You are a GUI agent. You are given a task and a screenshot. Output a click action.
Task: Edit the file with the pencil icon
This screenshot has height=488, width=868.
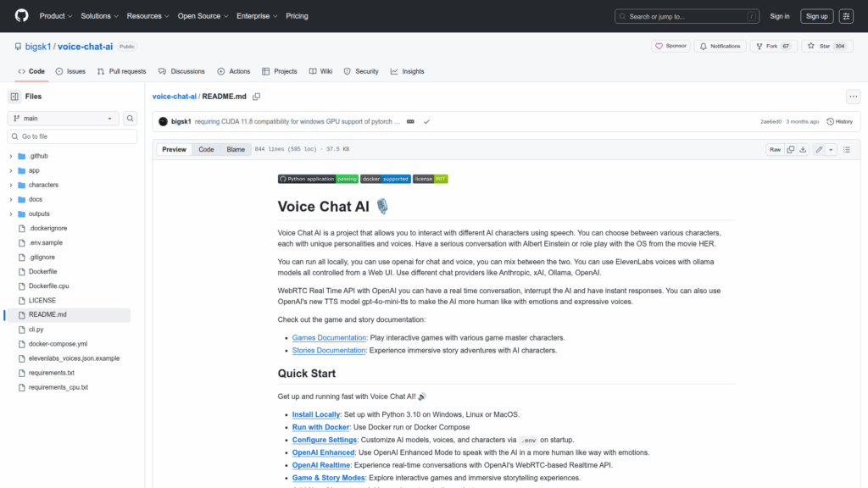[819, 149]
